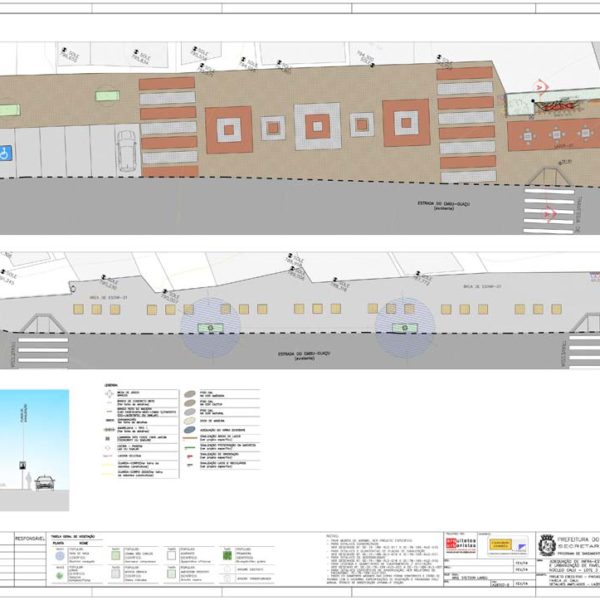Screen dimensions: 600x600
Task: Click the Prefeitura coat of arms emblem
Action: pos(546,545)
